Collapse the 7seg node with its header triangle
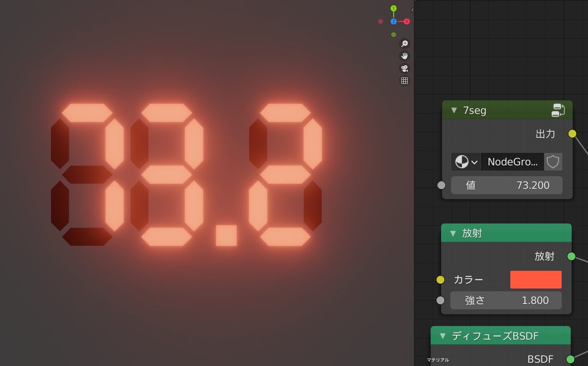Viewport: 588px width, 366px height. pos(454,110)
